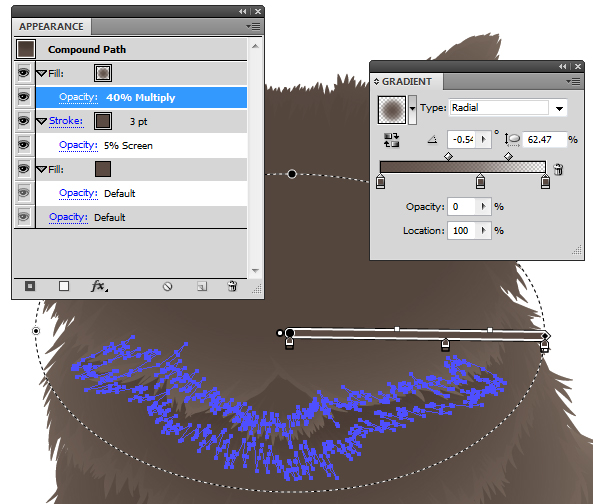Viewport: 593px width, 504px height.
Task: Open the gradient Type dropdown arrow
Action: 559,109
